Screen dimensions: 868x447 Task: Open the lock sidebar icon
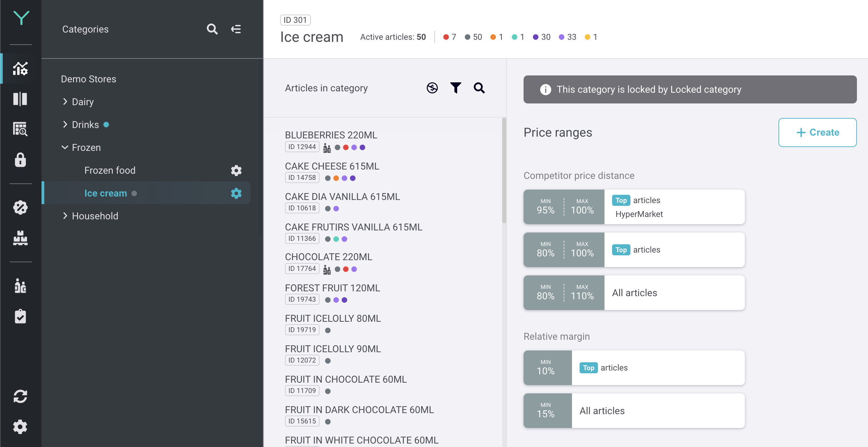point(20,160)
